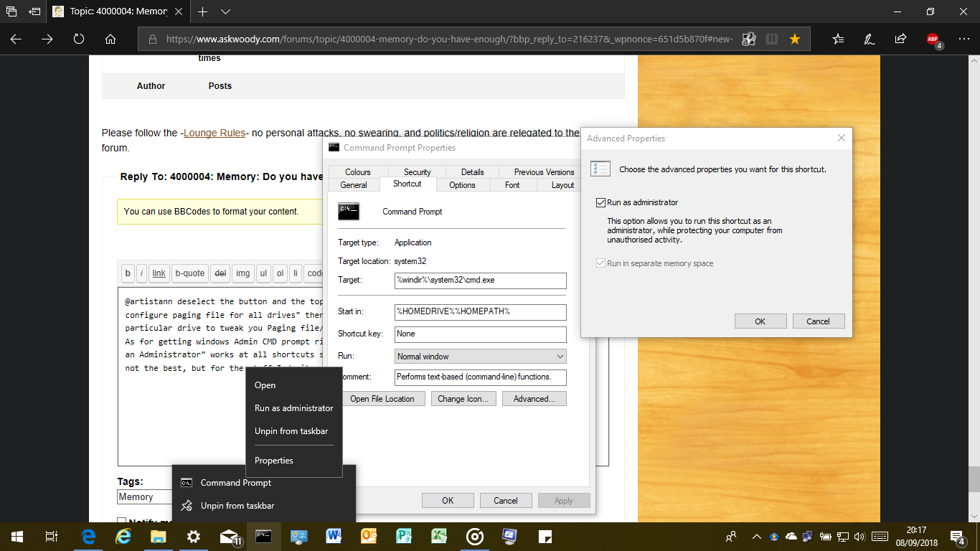Switch to the Options tab
The height and width of the screenshot is (551, 980).
[x=462, y=185]
